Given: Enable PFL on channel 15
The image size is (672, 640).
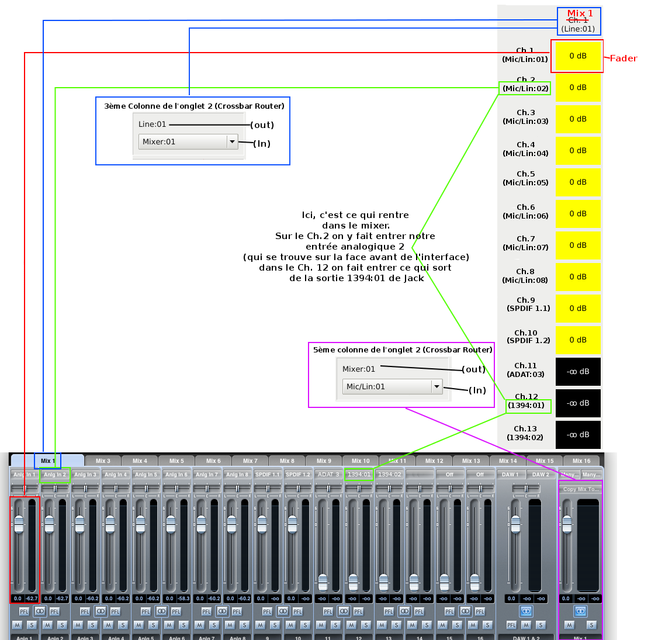Looking at the screenshot, I should (x=450, y=612).
